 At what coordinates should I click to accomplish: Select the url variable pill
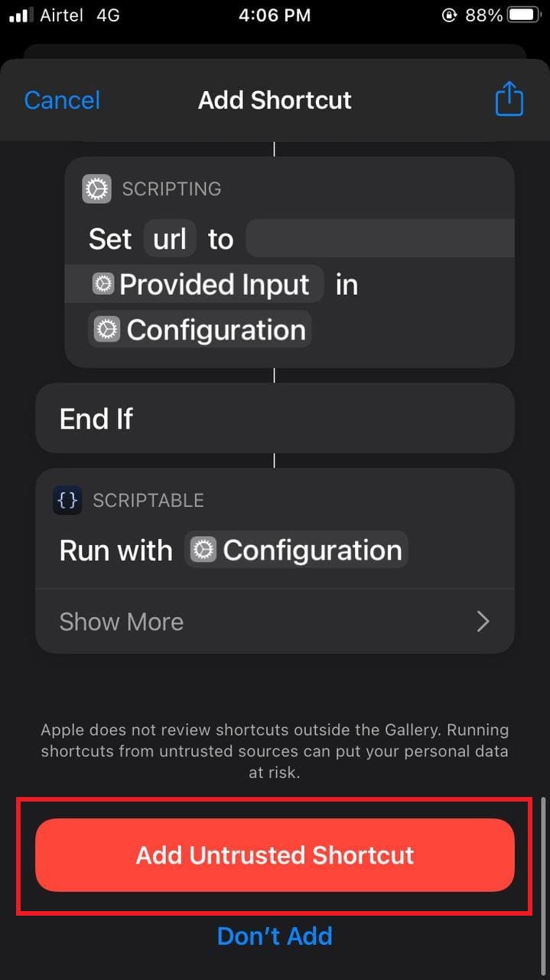(169, 238)
